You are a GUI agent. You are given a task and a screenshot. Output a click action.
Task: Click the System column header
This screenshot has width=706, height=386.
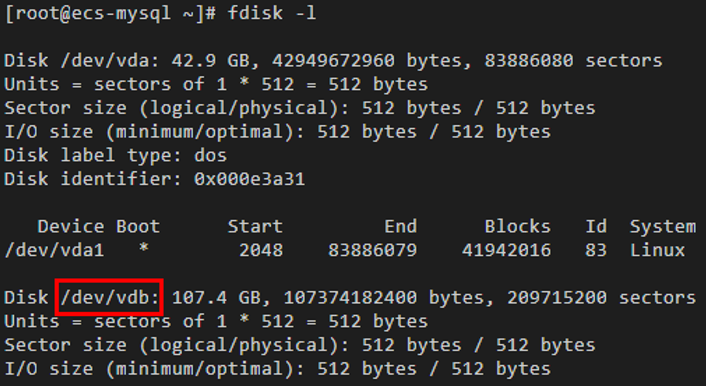pos(662,227)
